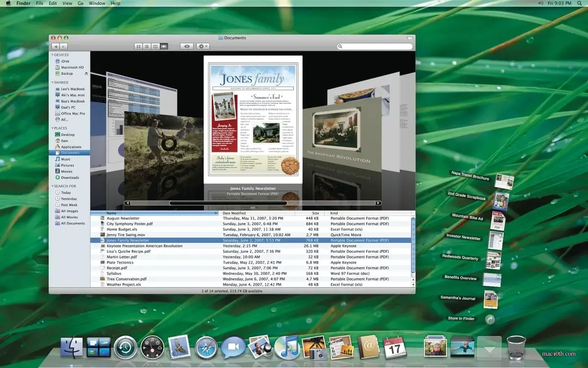Open Quick Look with the eye icon
Image resolution: width=588 pixels, height=368 pixels.
(187, 46)
